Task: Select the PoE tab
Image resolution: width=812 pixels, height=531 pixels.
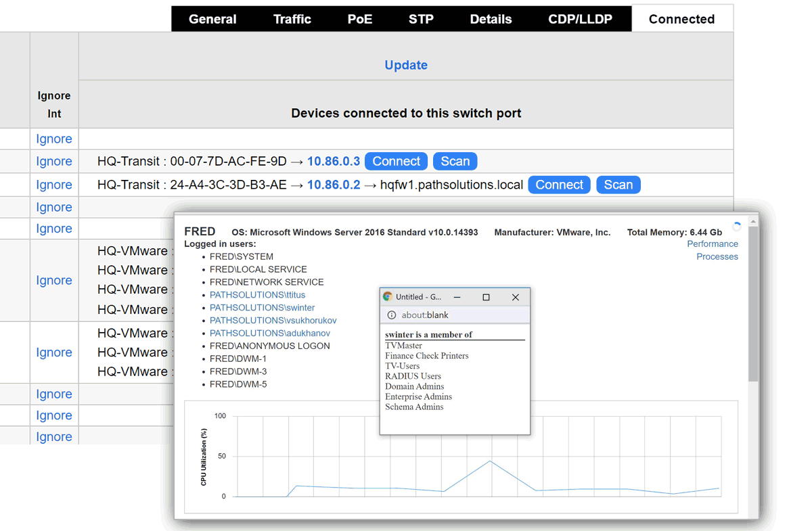Action: pyautogui.click(x=360, y=19)
